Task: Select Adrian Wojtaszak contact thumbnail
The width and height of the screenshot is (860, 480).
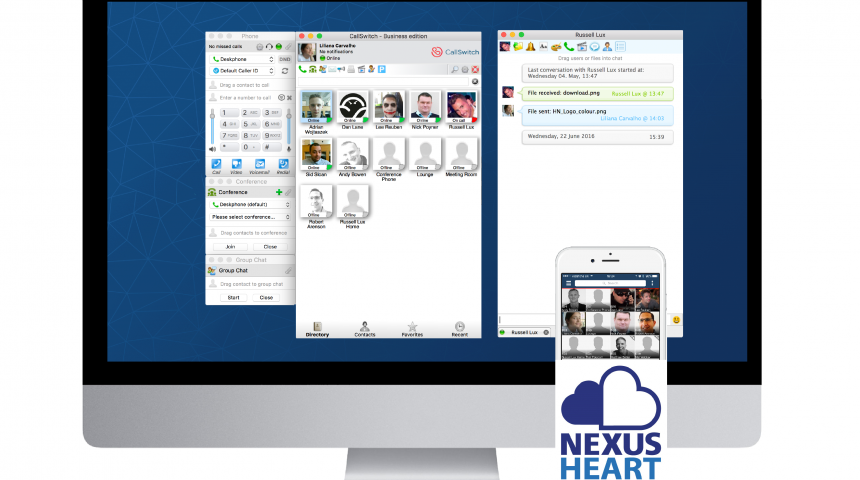Action: tap(316, 107)
